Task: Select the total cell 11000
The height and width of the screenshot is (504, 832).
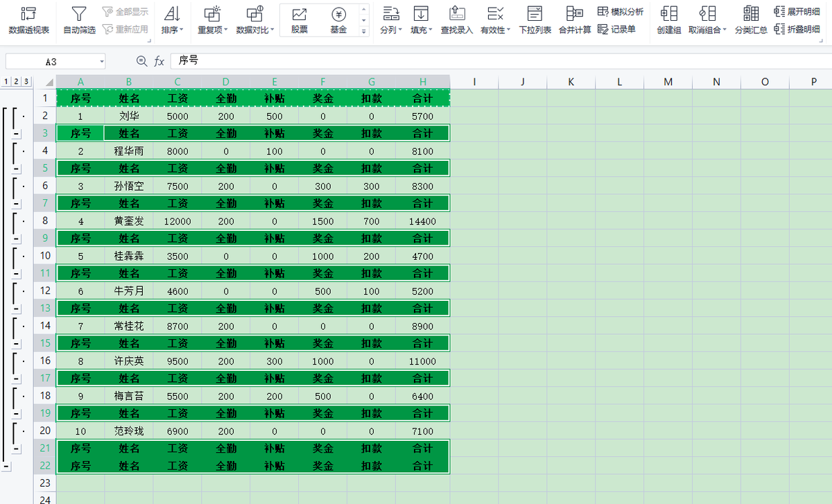Action: [423, 361]
